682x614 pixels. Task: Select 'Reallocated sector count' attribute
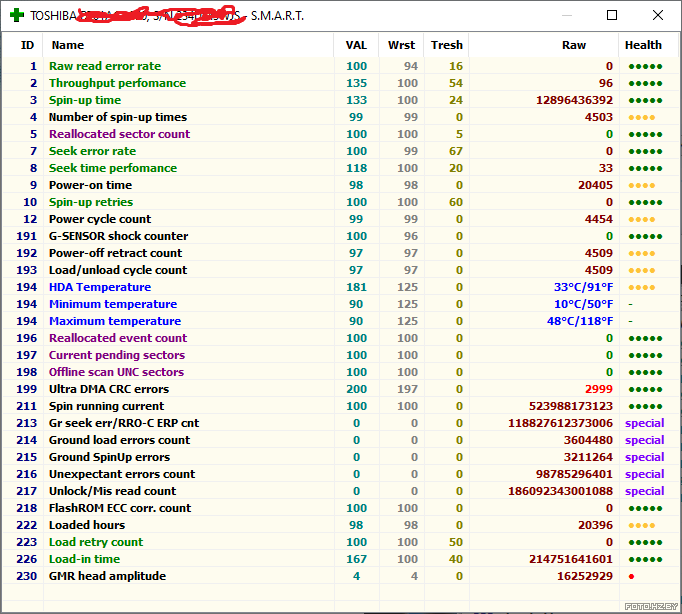(x=120, y=134)
